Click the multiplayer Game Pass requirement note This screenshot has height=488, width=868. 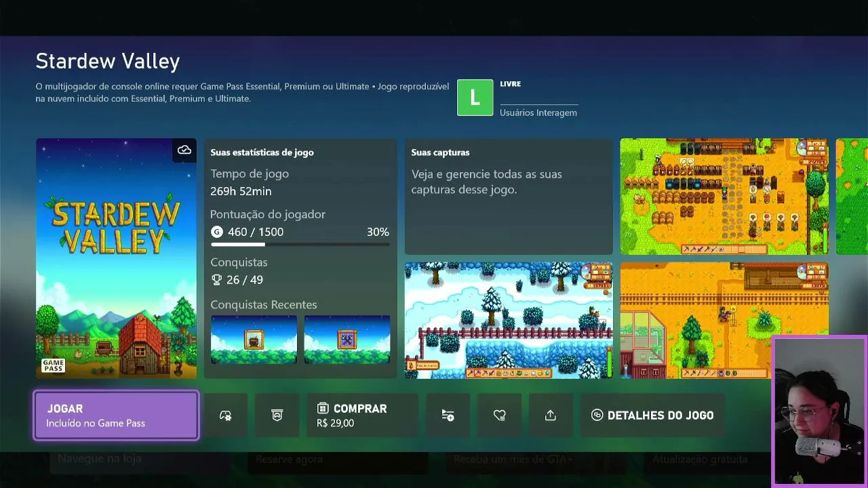[242, 93]
